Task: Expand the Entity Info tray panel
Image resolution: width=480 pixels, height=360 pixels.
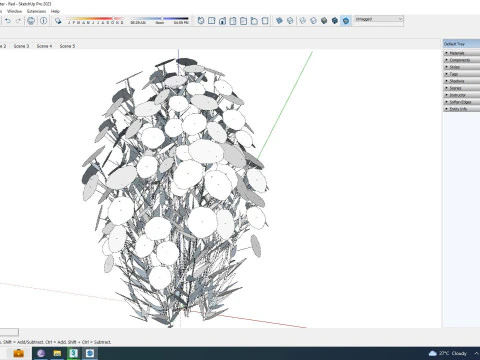Action: click(461, 109)
